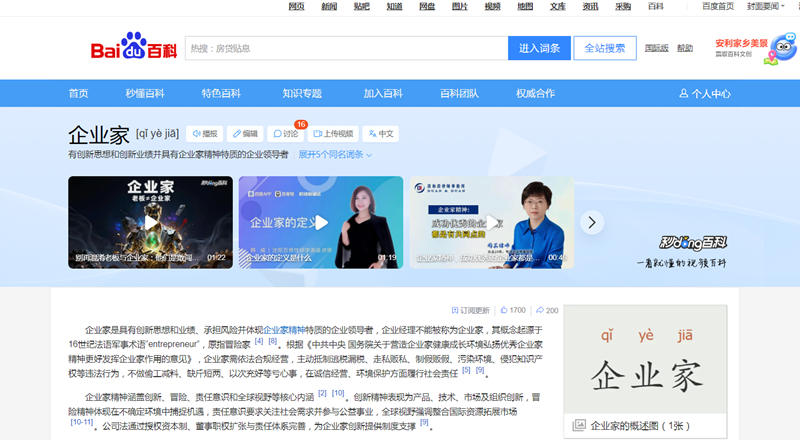Viewport: 800px width, 440px height.
Task: Click the [qǐ yè jiā] pinyin text
Action: click(158, 134)
